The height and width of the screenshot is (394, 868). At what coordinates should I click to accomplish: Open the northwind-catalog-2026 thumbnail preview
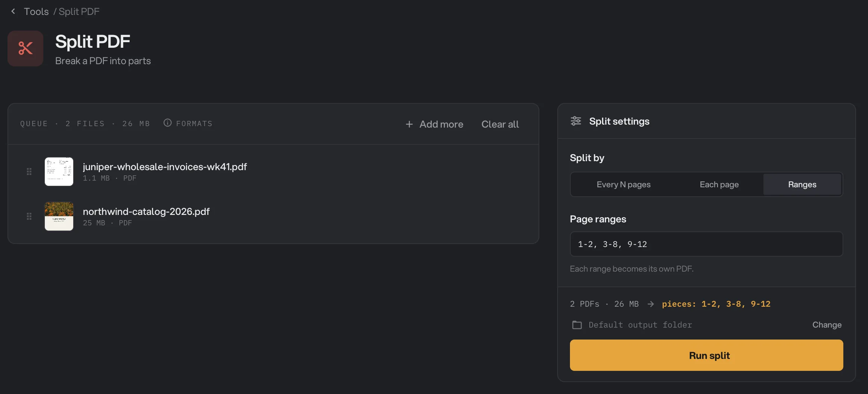(59, 216)
